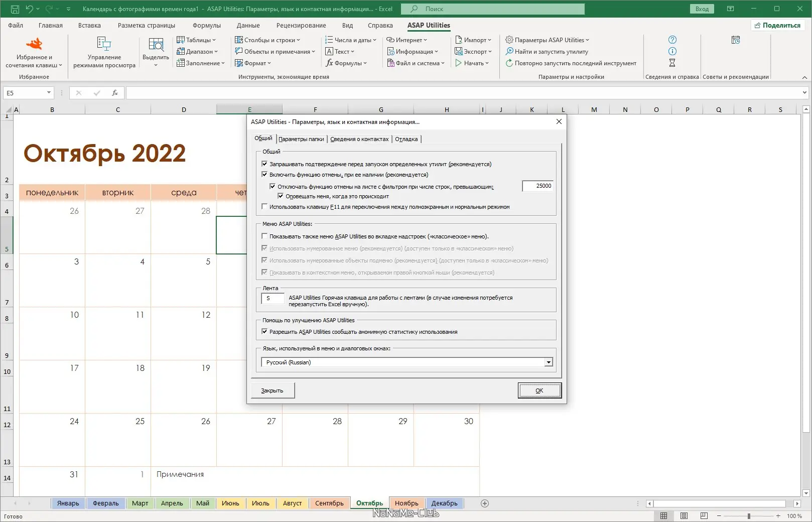This screenshot has height=522, width=812.
Task: Click the undo arrow in quick access toolbar
Action: point(29,9)
